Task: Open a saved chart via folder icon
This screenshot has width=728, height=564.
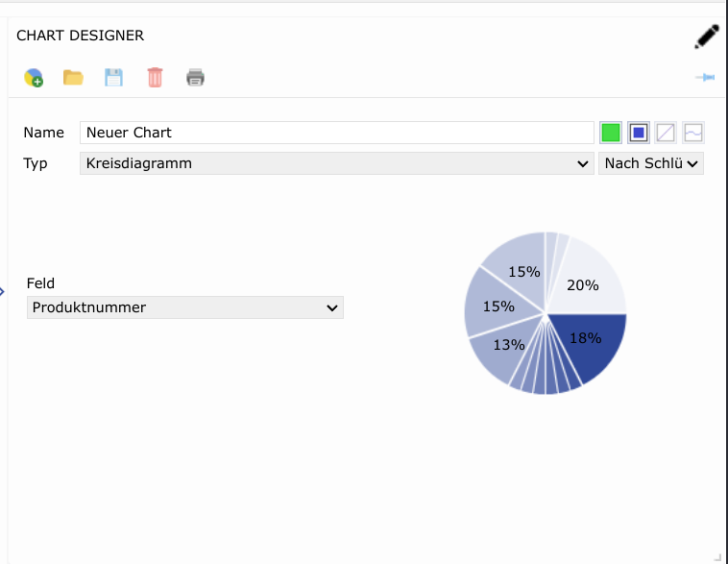Action: 73,78
